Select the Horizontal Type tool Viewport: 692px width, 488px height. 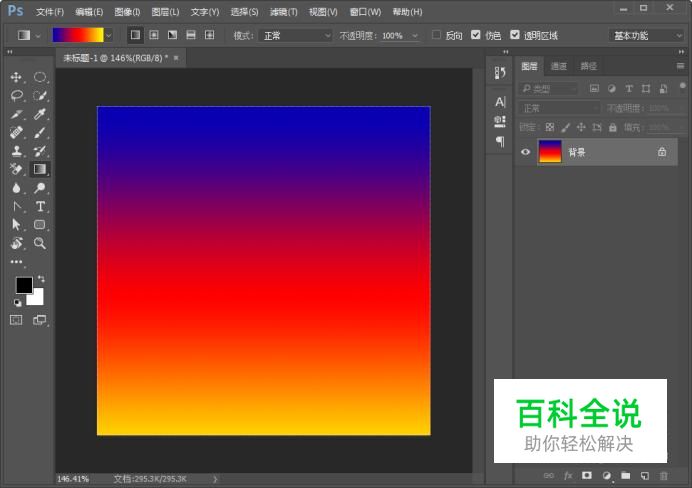tap(40, 206)
